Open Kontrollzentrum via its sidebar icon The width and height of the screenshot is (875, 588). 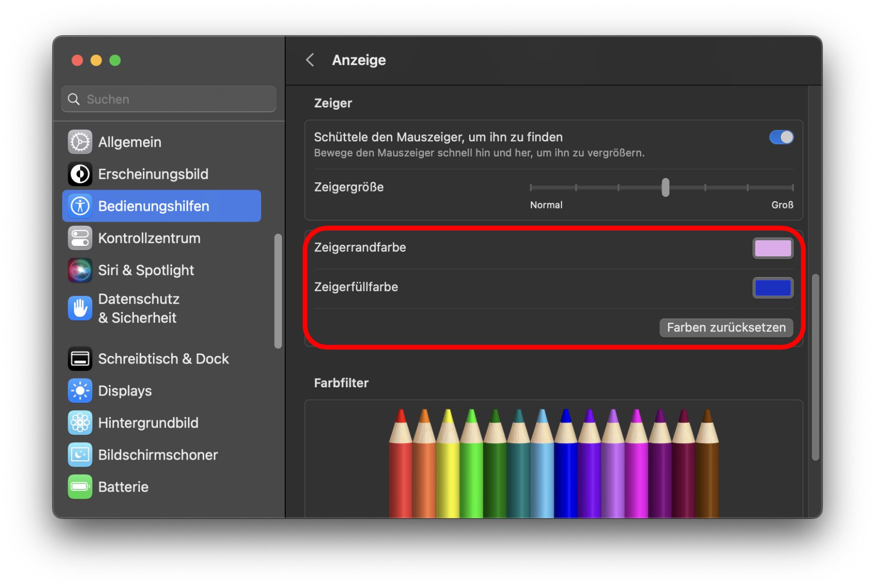coord(80,238)
